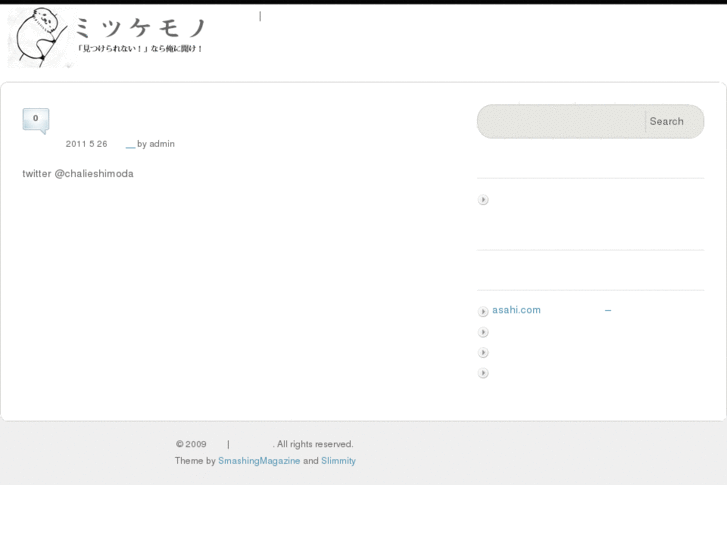This screenshot has height=545, width=727.
Task: Click the ミツケモノ site logo
Action: point(107,37)
